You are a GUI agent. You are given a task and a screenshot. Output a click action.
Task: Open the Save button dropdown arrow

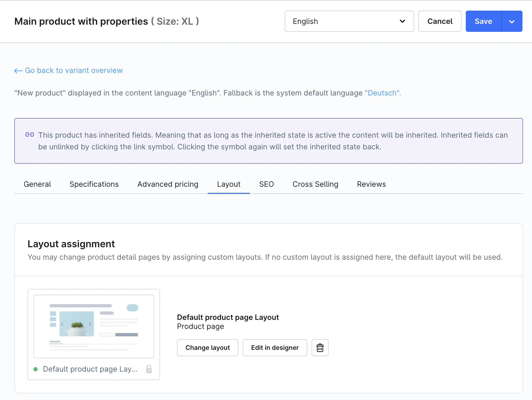coord(512,21)
